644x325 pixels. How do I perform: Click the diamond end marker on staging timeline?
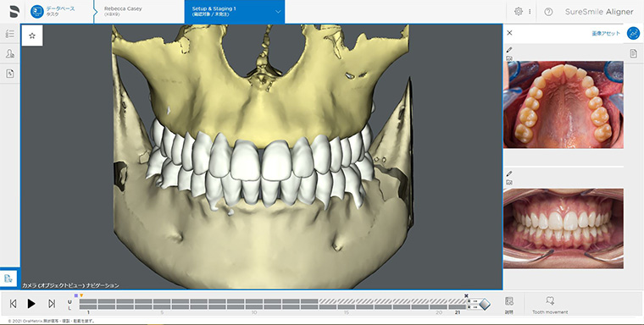tap(485, 304)
